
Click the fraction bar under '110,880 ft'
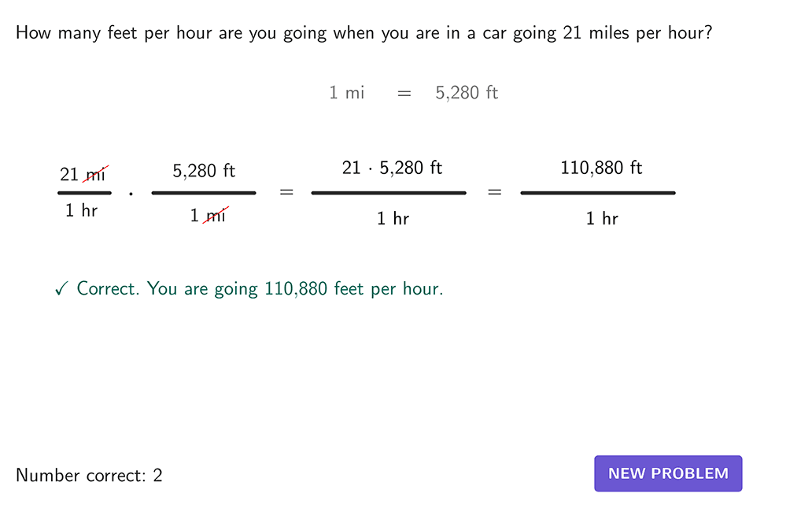[x=598, y=192]
